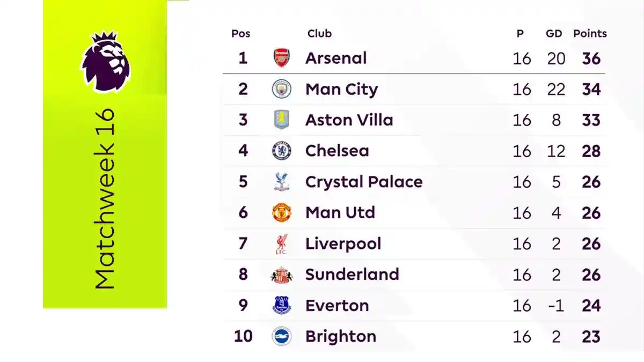Click the Man City club badge
The height and width of the screenshot is (362, 644).
(281, 89)
